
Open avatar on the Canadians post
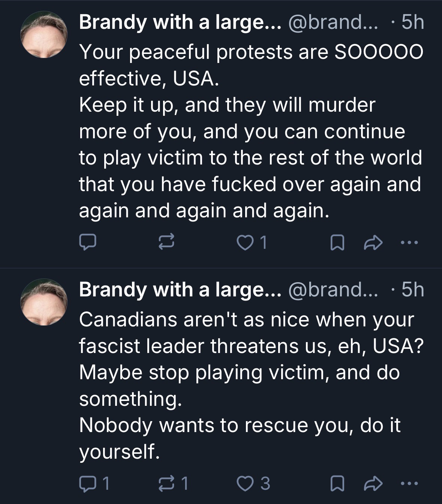coord(44,302)
